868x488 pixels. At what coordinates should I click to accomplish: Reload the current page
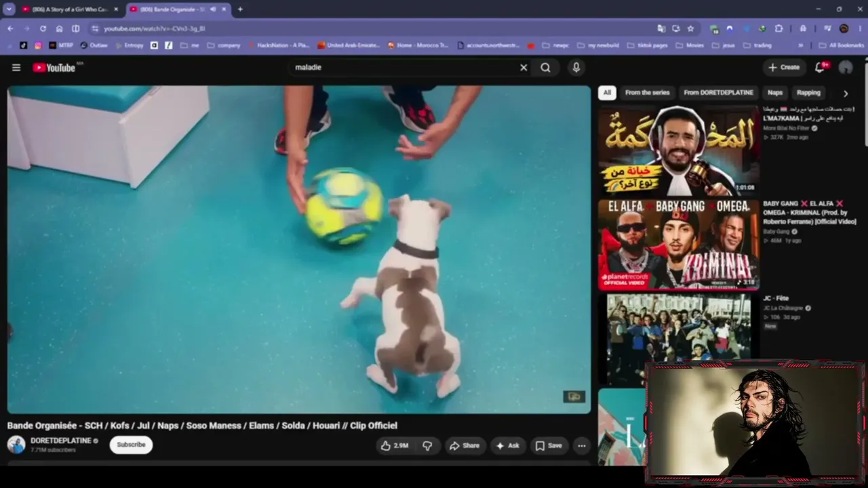click(x=43, y=28)
